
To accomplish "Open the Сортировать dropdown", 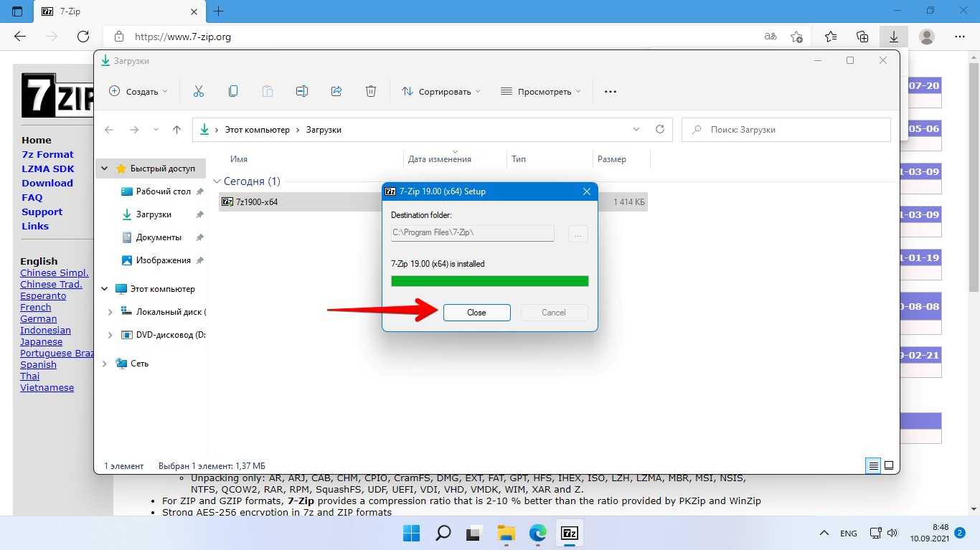I will (x=441, y=92).
